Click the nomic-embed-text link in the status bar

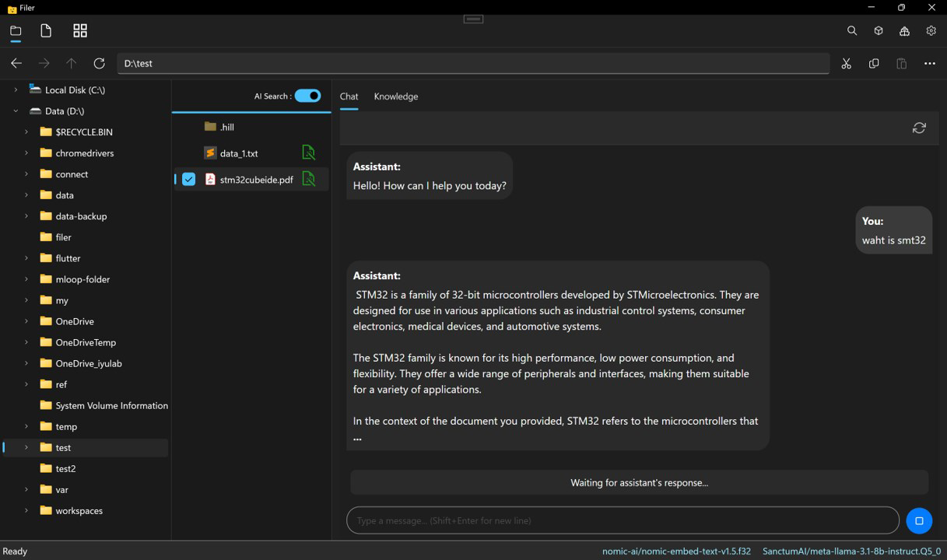(676, 551)
